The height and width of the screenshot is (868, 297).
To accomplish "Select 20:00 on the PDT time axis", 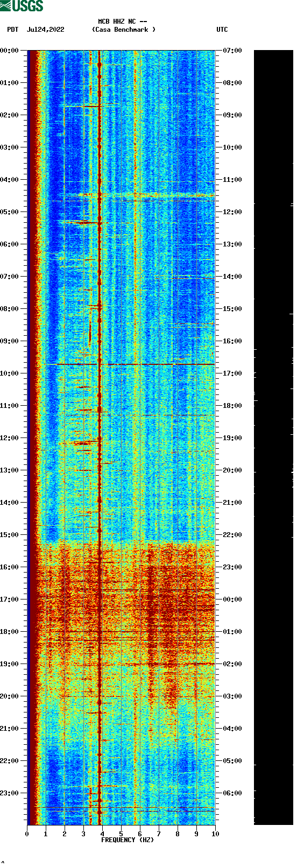I will coord(10,696).
